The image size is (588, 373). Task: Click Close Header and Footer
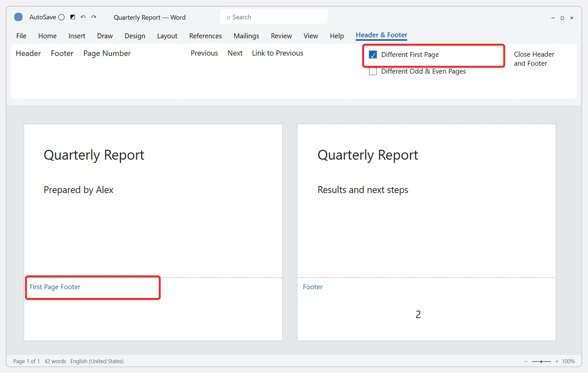point(534,59)
